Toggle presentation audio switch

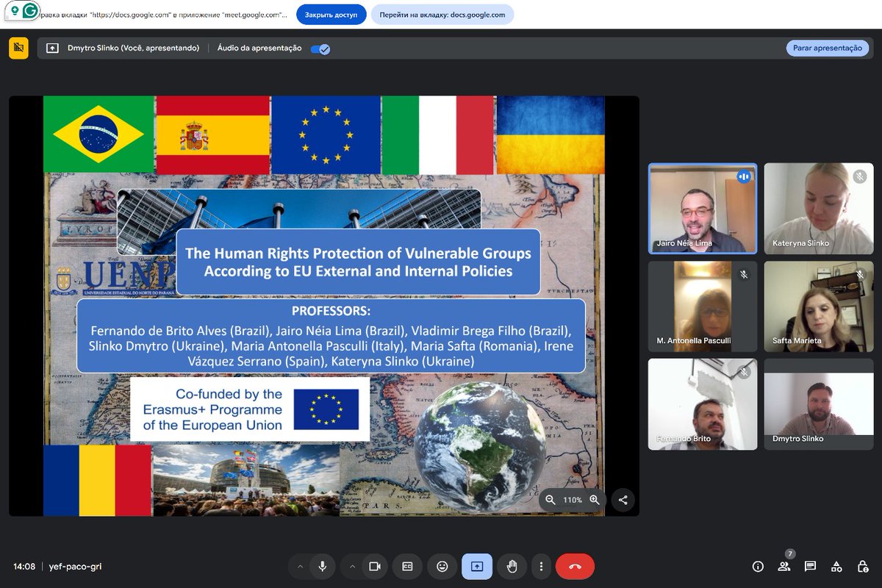[320, 49]
